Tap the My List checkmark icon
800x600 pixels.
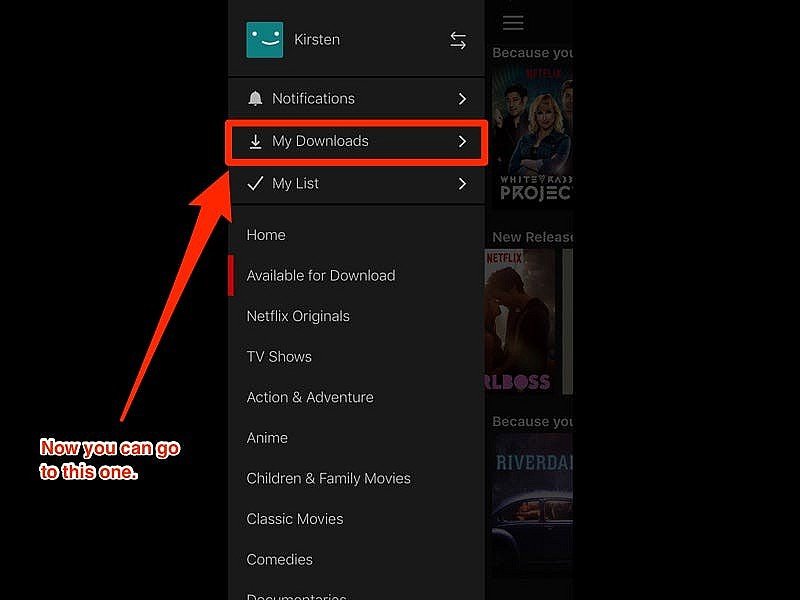[x=255, y=183]
